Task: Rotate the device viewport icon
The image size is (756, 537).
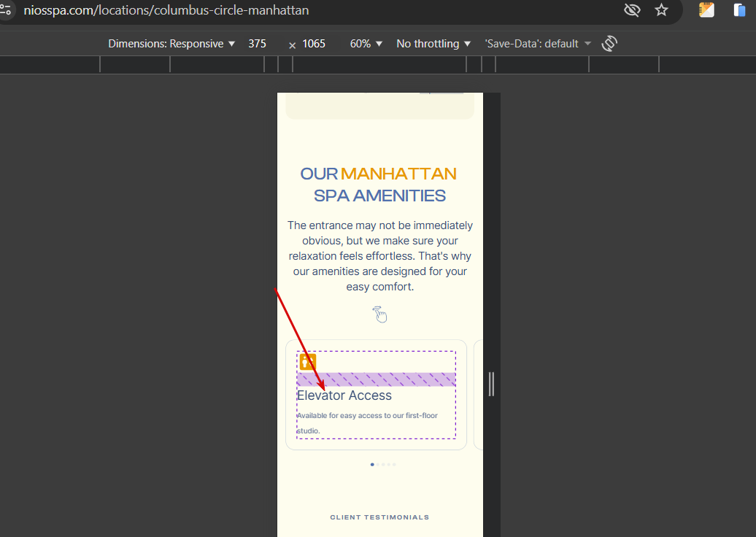Action: tap(609, 44)
